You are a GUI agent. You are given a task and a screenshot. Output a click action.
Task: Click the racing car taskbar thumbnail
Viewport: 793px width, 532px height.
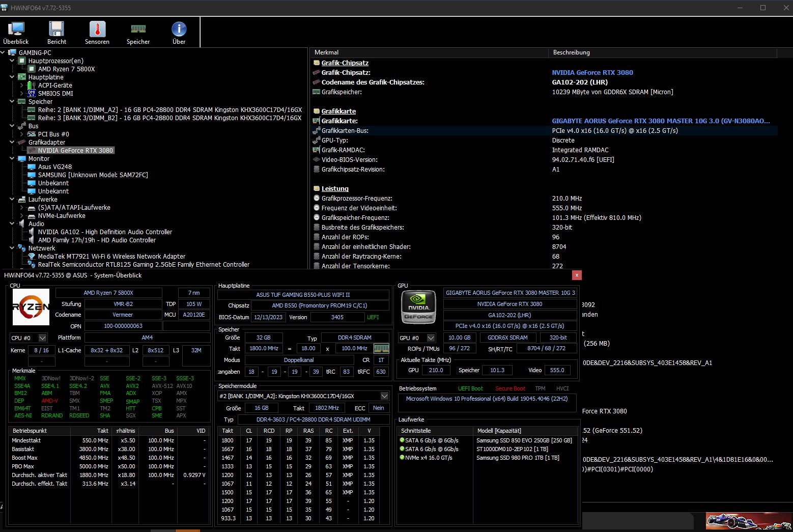click(748, 521)
